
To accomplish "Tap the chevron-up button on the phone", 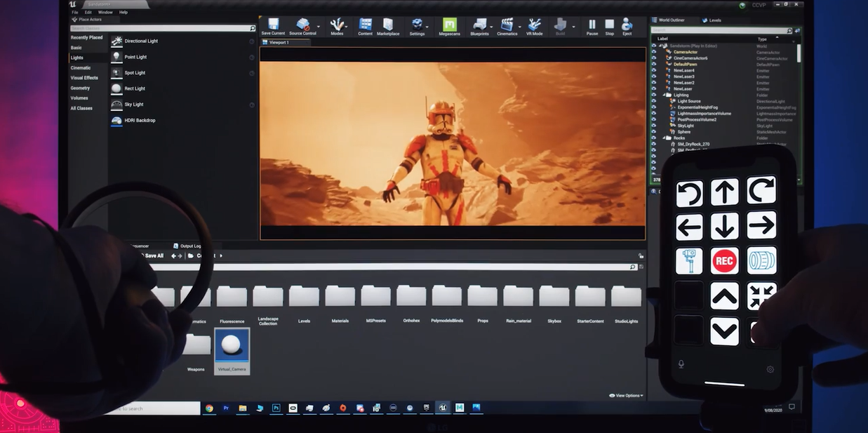I will tap(725, 295).
